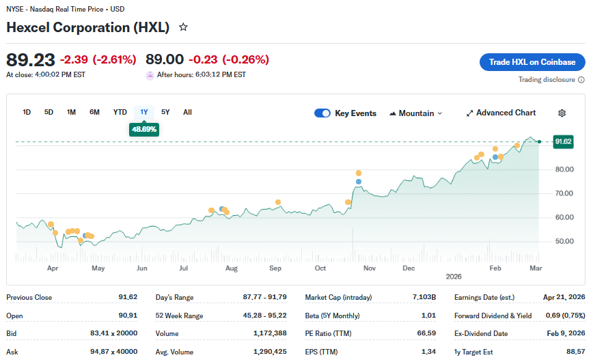Select the YTD time range tab
This screenshot has width=593, height=364.
point(120,112)
